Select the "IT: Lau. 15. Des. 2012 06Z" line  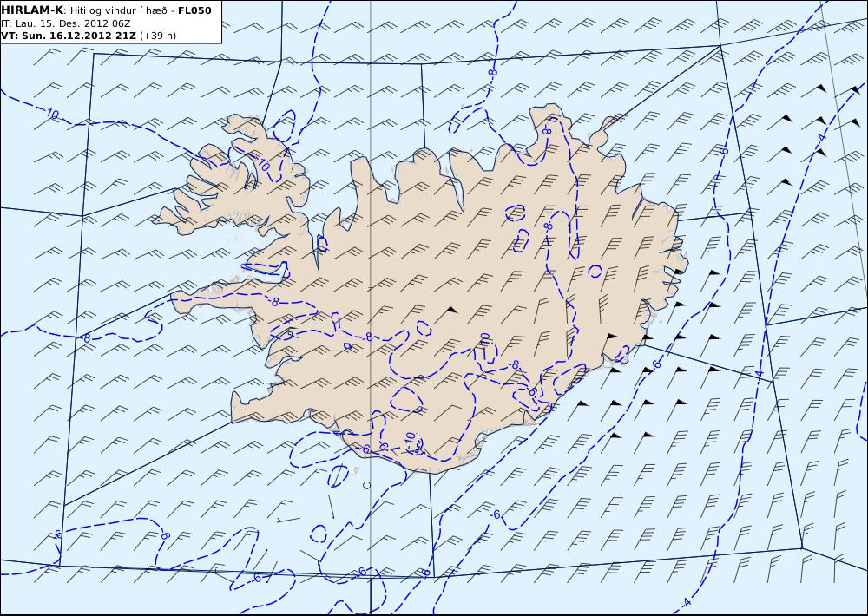[66, 23]
